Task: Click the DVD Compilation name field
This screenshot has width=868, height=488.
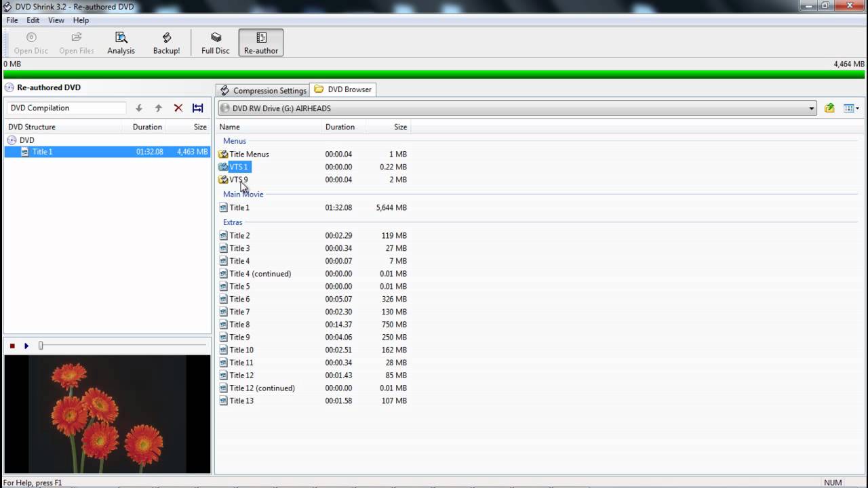Action: pyautogui.click(x=66, y=108)
